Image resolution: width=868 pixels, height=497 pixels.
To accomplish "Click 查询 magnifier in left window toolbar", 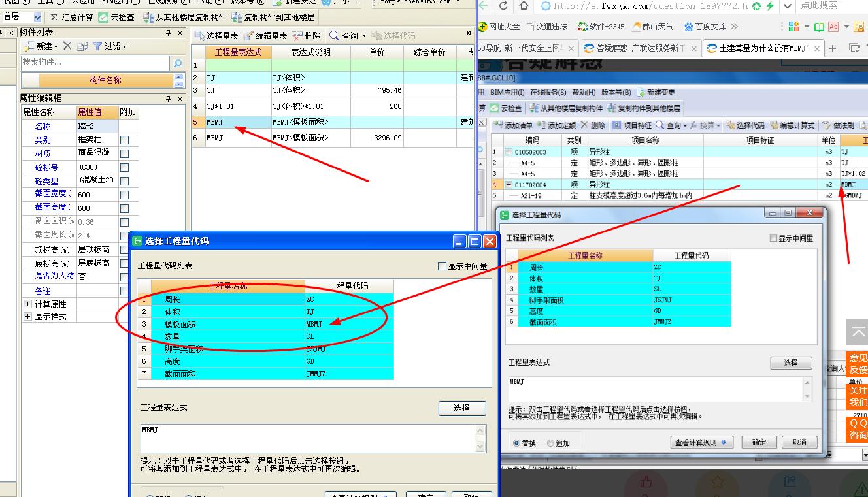I will 335,36.
